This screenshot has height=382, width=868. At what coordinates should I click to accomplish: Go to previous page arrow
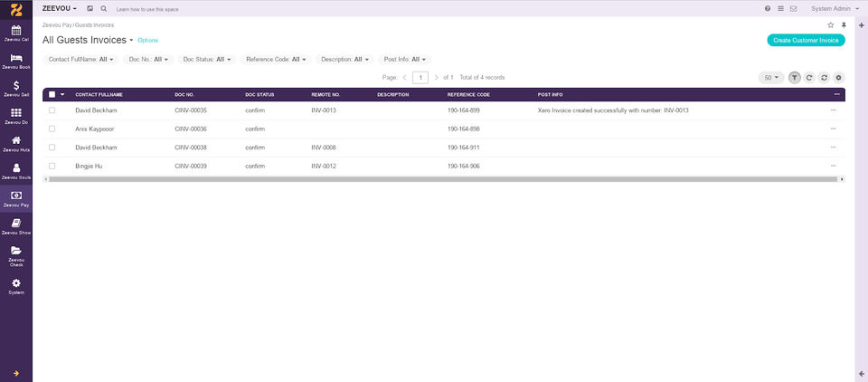[x=405, y=78]
